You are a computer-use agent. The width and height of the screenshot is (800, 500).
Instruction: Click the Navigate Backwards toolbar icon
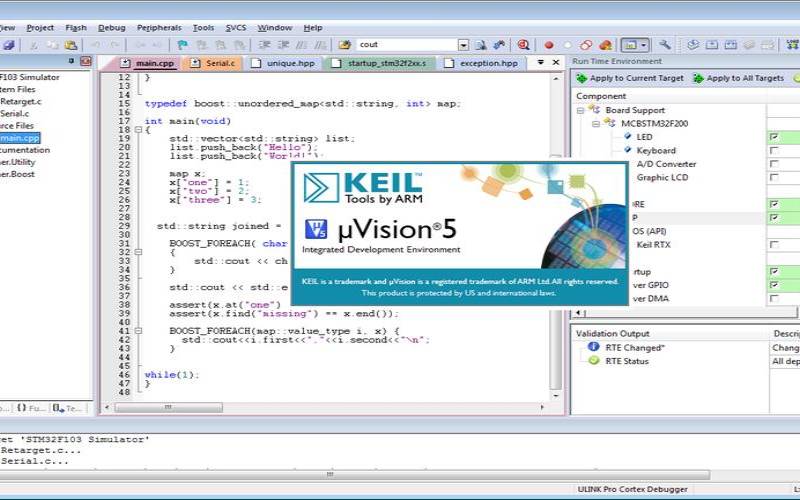[x=140, y=45]
